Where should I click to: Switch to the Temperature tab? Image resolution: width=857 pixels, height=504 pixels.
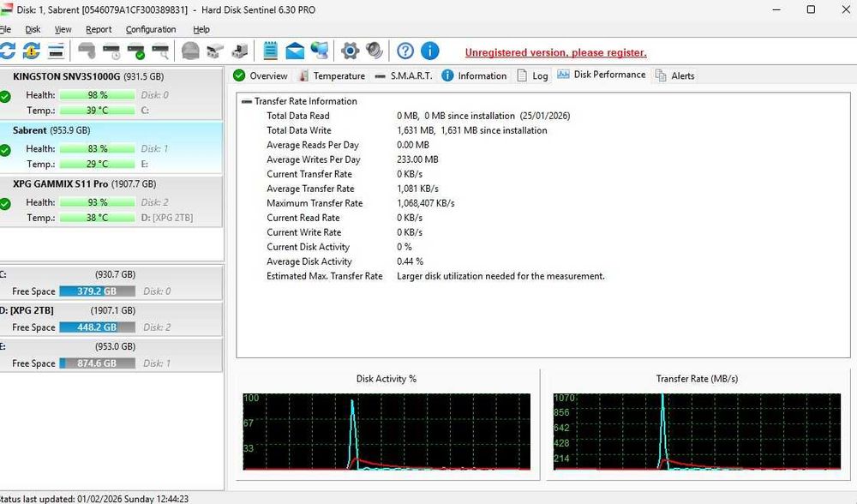click(x=332, y=75)
